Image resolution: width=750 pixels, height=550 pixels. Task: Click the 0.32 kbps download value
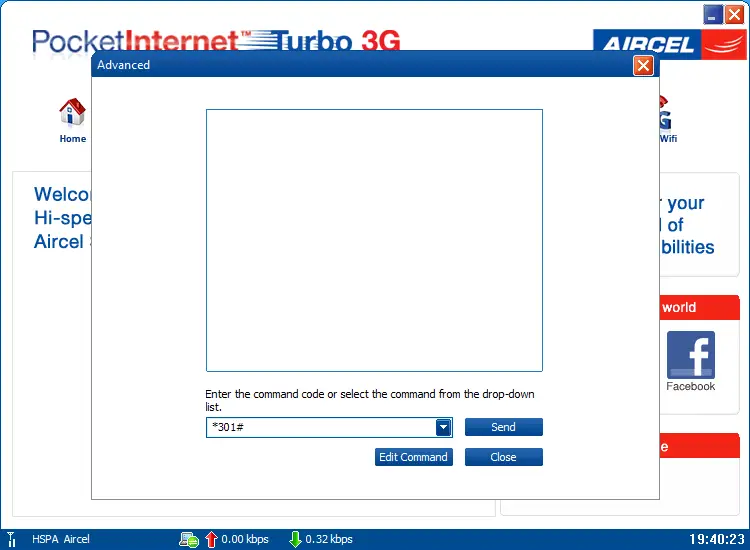click(329, 539)
